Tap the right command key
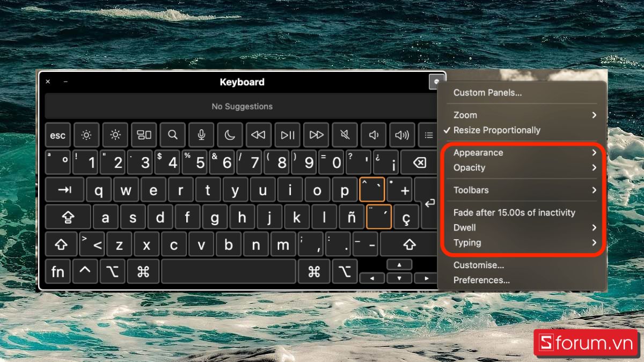This screenshot has width=644, height=362. pyautogui.click(x=314, y=272)
